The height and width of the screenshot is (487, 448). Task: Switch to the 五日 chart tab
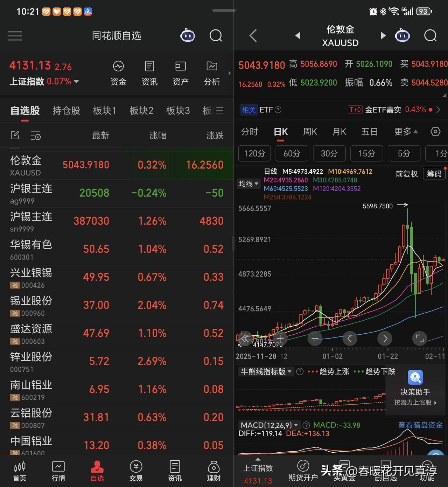370,132
